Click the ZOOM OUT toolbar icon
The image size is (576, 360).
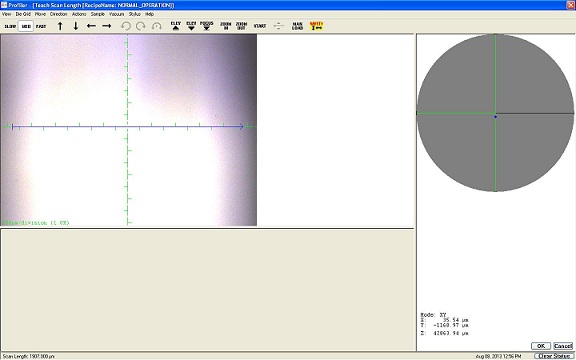pyautogui.click(x=241, y=26)
